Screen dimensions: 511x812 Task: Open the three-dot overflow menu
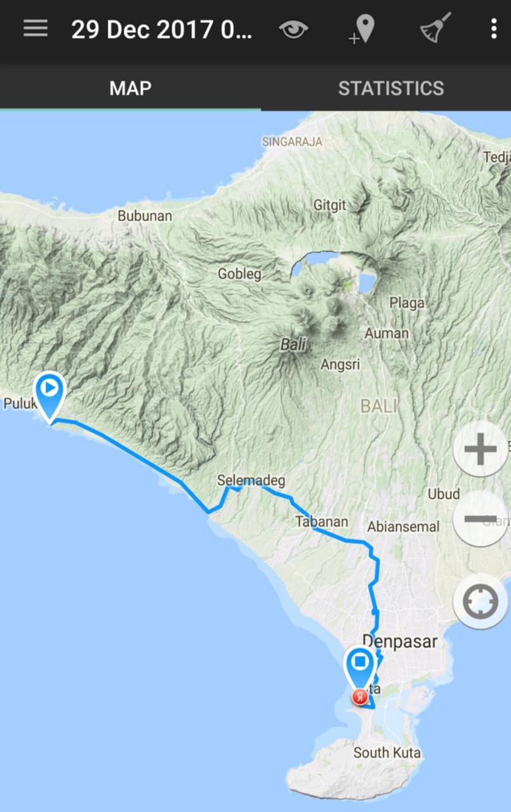[494, 29]
